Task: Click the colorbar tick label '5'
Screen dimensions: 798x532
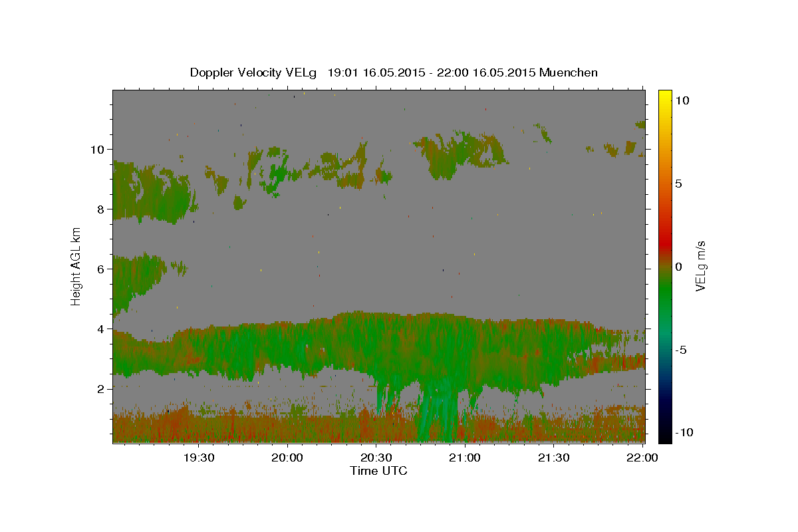Action: point(678,184)
